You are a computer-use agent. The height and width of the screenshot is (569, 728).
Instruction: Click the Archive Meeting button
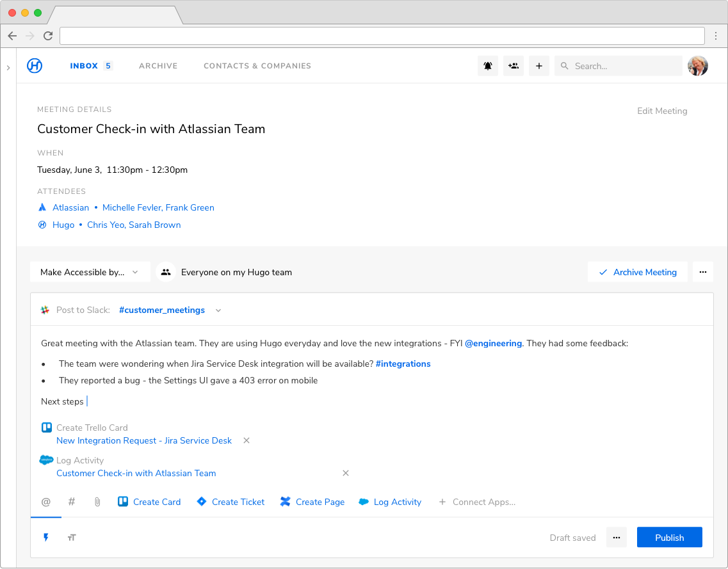pos(638,272)
